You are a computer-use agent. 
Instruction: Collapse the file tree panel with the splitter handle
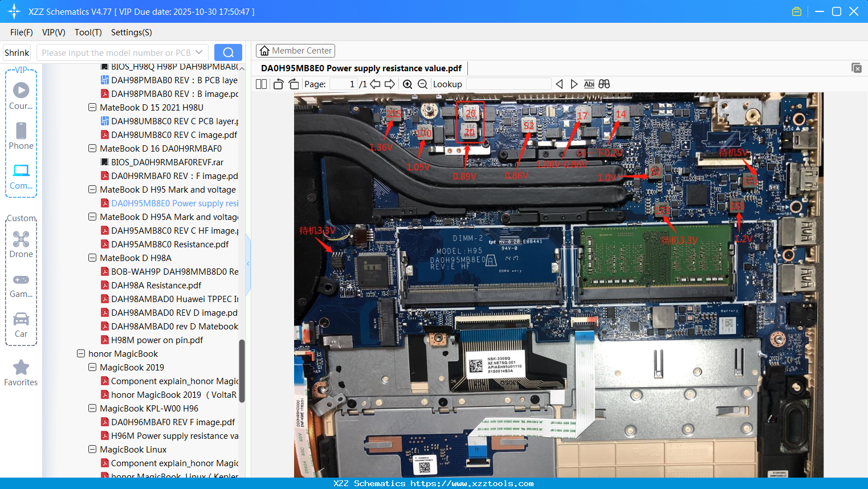pos(248,263)
